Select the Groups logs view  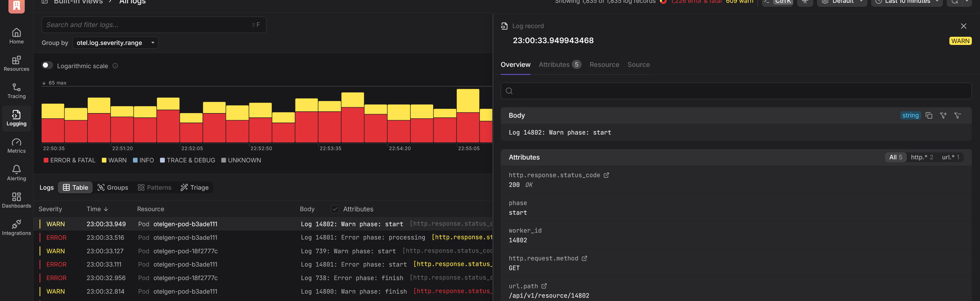click(113, 187)
